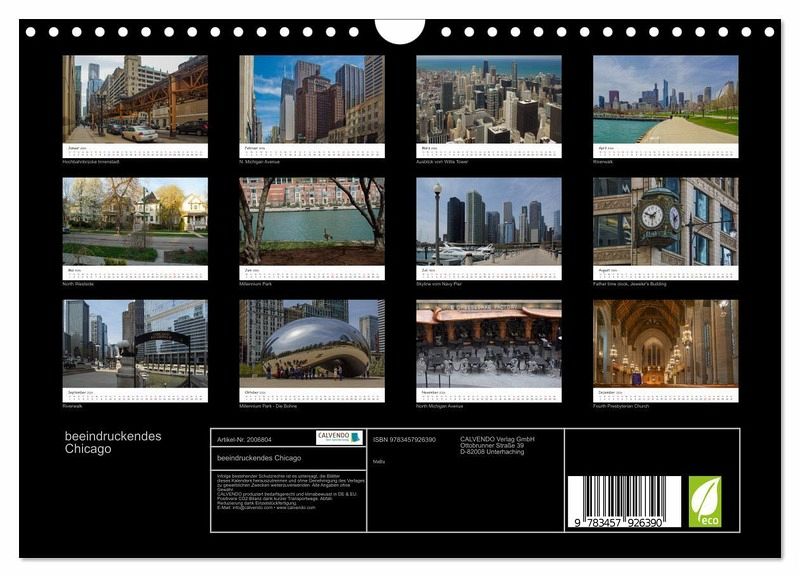Select the caption 'Hochbahnbrücke Innenstadt'
800x577 pixels.
click(91, 162)
